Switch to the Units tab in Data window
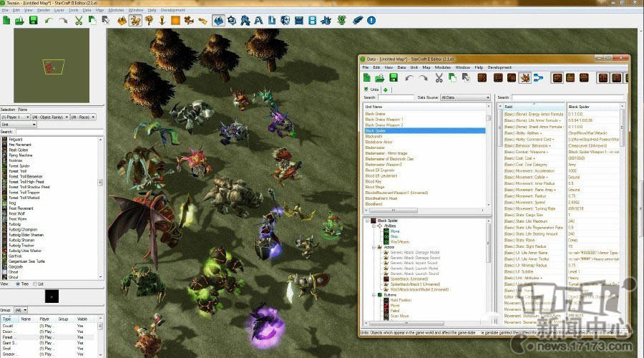 (373, 89)
